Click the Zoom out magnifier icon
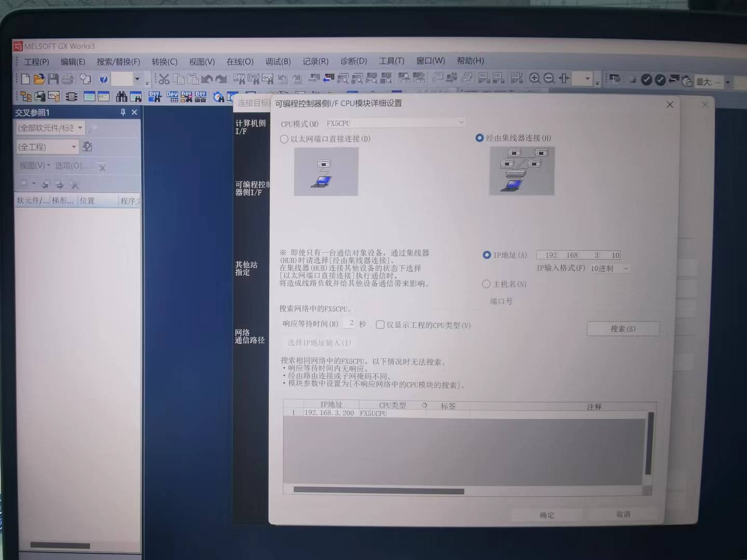The height and width of the screenshot is (560, 747). [549, 78]
